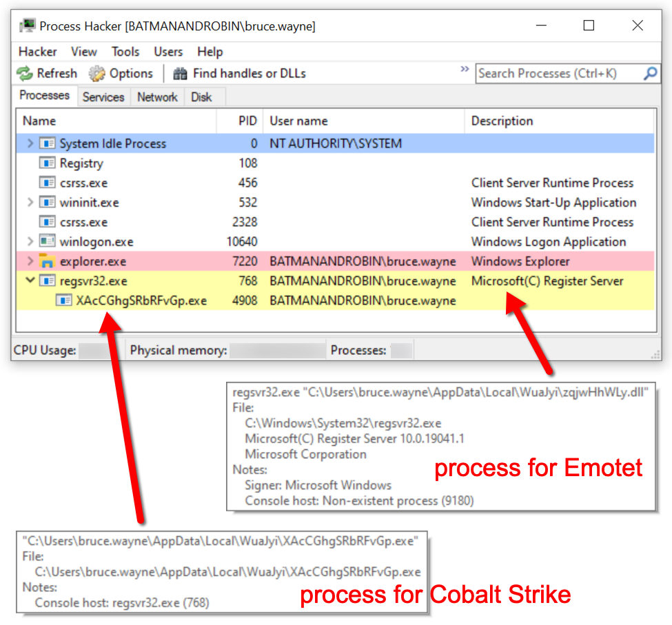
Task: Select the regsvr32.exe process name
Action: coord(94,281)
